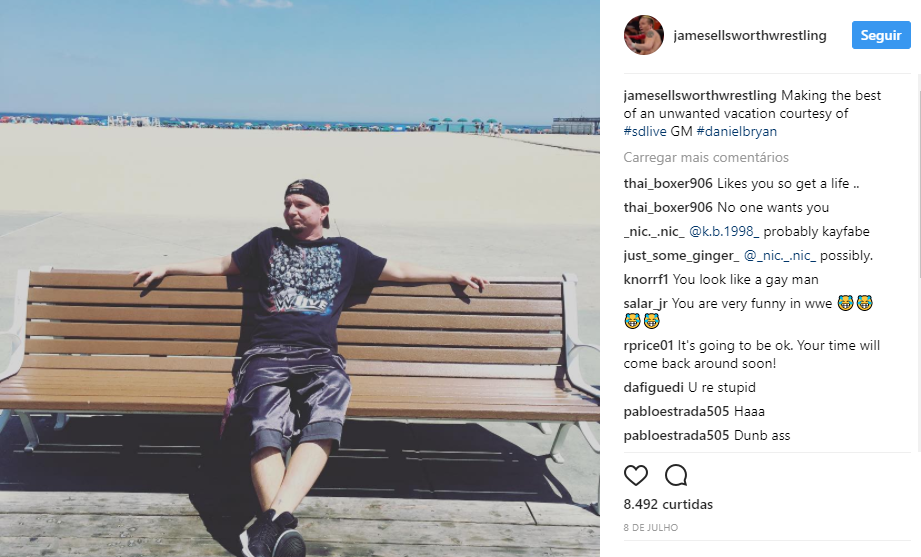Viewport: 921px width, 557px height.
Task: Like the post with heart icon
Action: click(636, 475)
